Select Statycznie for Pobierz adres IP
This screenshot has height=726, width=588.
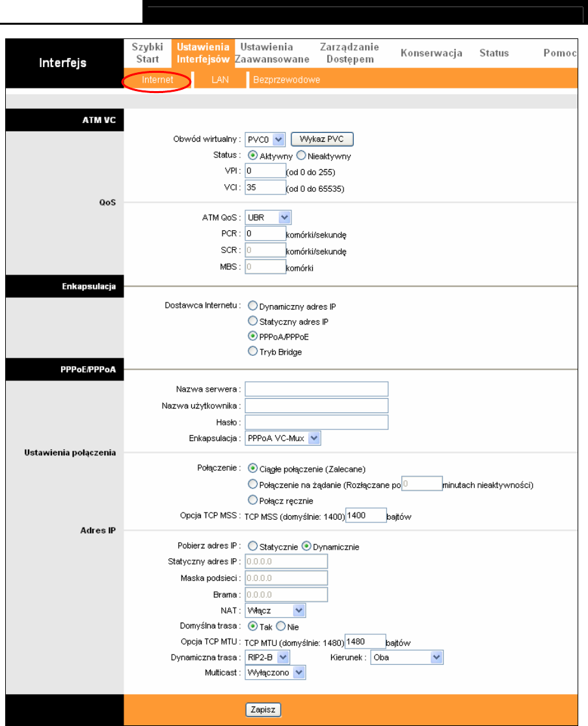[252, 546]
